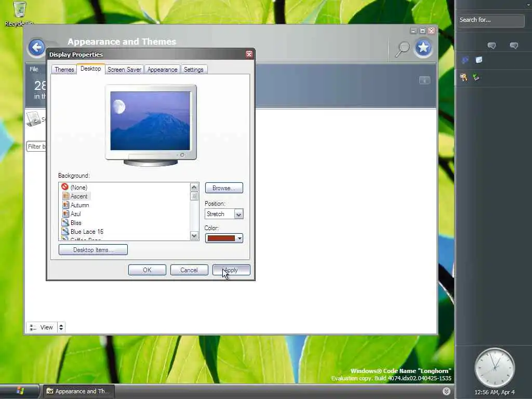This screenshot has height=399, width=532.
Task: Click the Filter by field
Action: pyautogui.click(x=36, y=146)
